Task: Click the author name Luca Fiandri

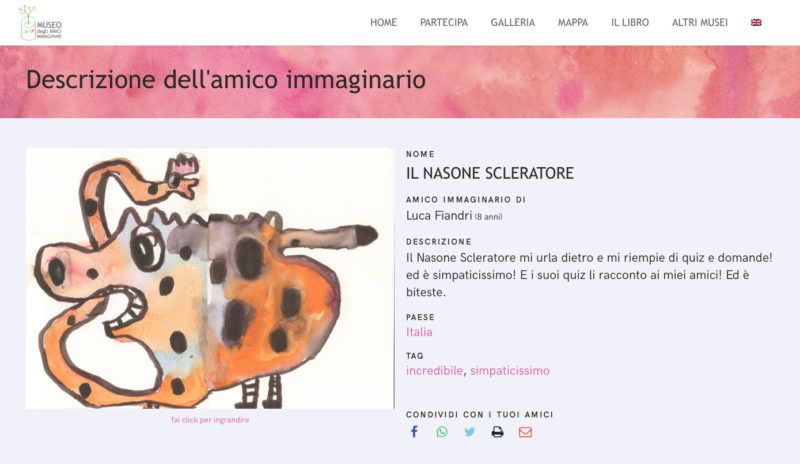Action: click(x=439, y=216)
